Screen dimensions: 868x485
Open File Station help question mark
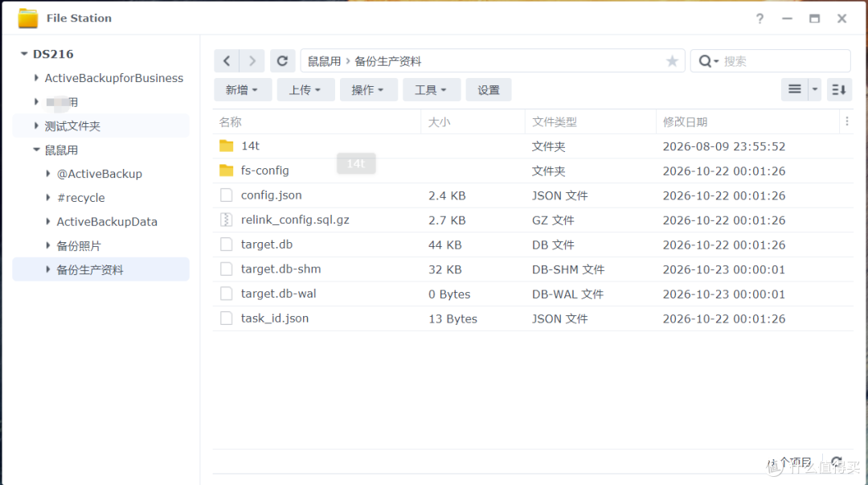(760, 18)
